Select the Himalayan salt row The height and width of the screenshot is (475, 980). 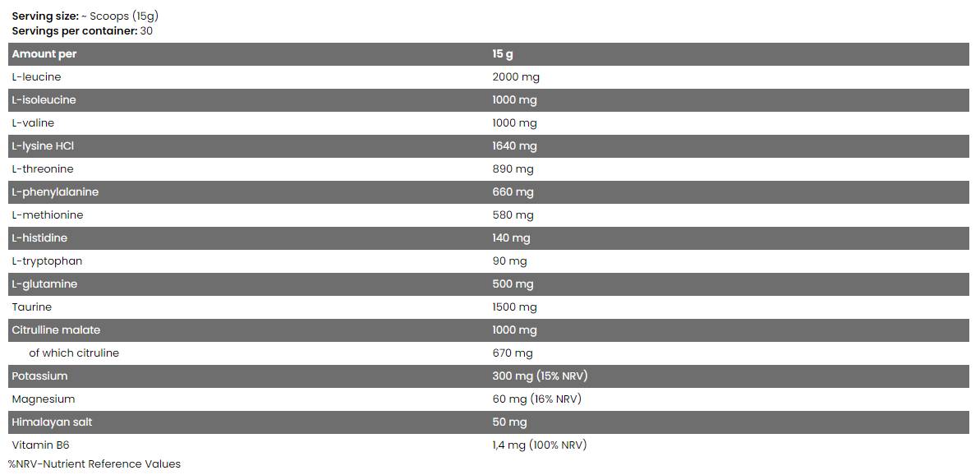(x=52, y=422)
